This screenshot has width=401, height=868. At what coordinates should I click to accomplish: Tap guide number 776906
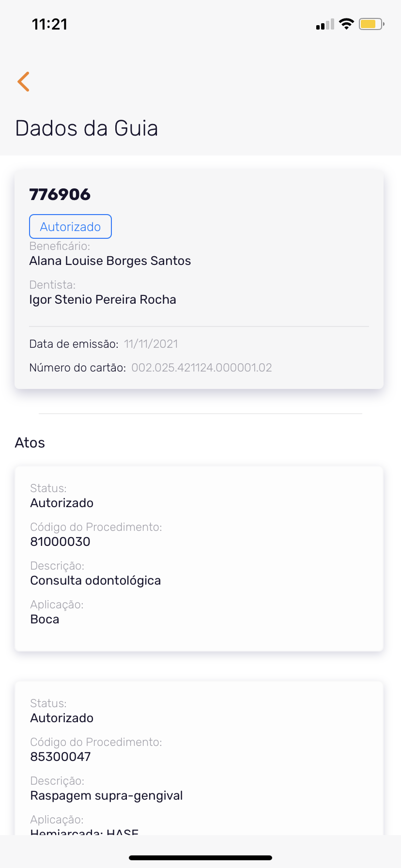click(x=60, y=195)
